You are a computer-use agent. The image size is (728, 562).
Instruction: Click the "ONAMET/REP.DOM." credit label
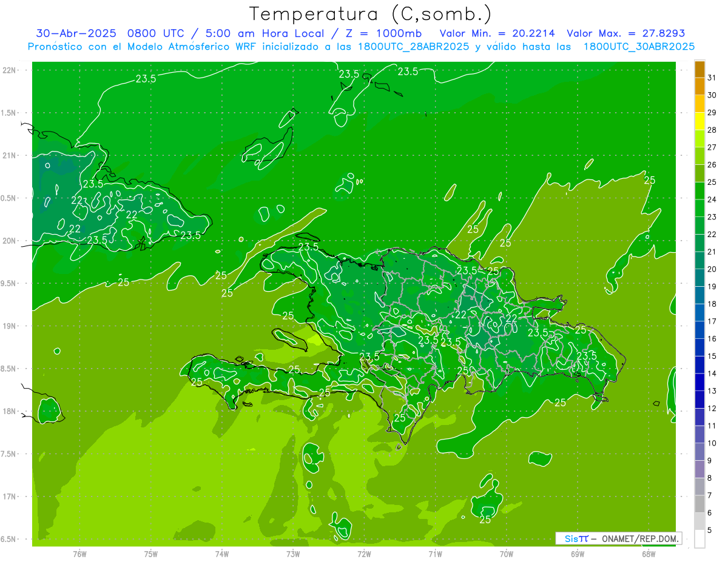641,538
